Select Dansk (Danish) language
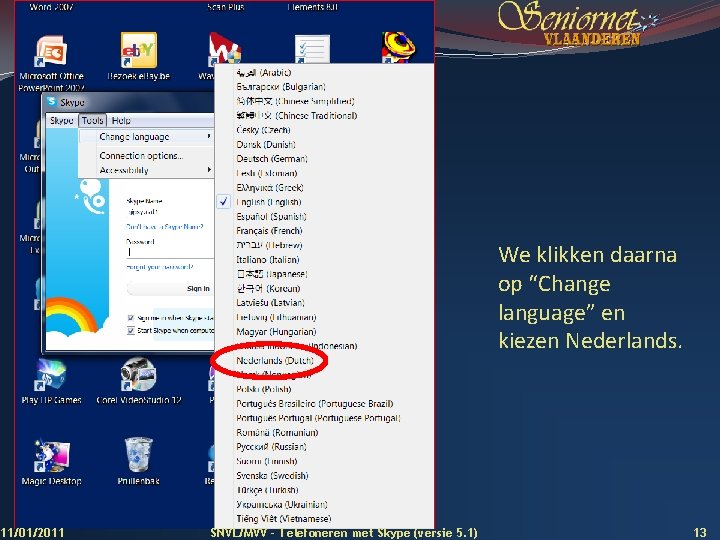Image resolution: width=720 pixels, height=540 pixels. [266, 145]
